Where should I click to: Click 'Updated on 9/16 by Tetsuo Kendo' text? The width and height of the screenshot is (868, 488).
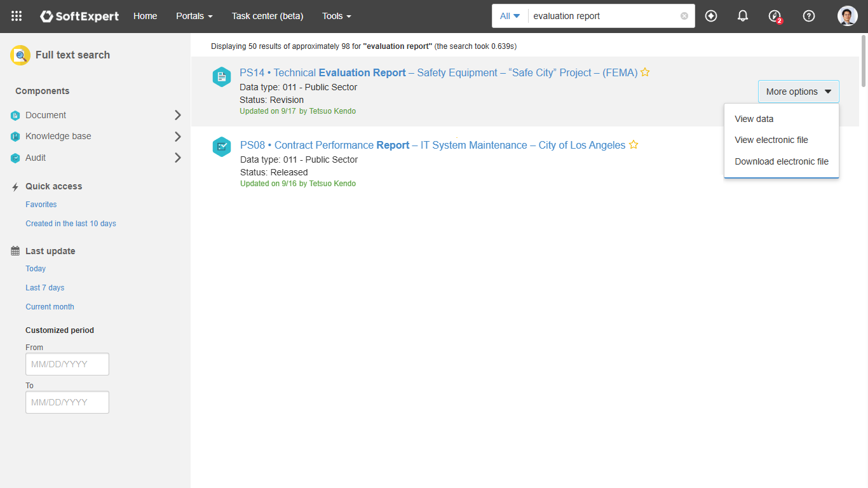point(298,184)
